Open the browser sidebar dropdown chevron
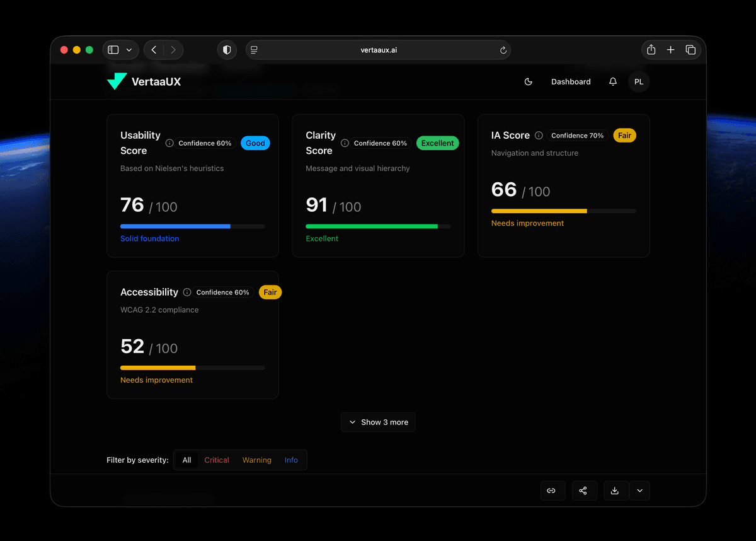The width and height of the screenshot is (756, 541). click(x=129, y=49)
